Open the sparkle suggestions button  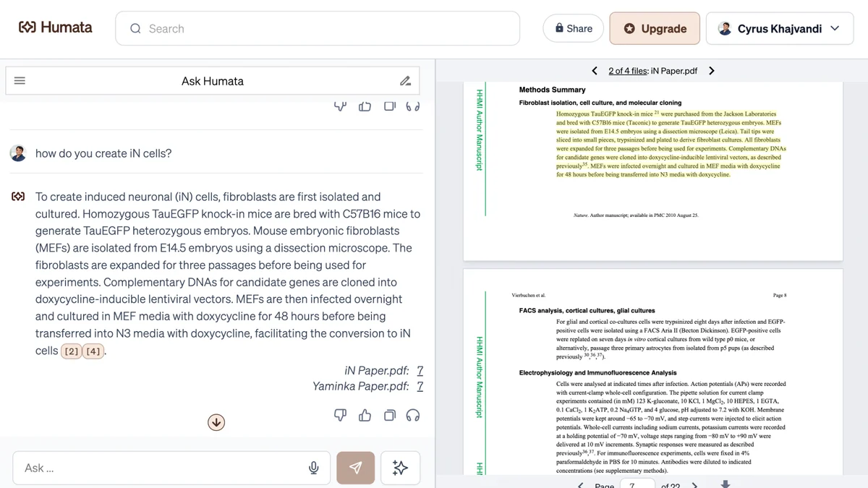400,468
